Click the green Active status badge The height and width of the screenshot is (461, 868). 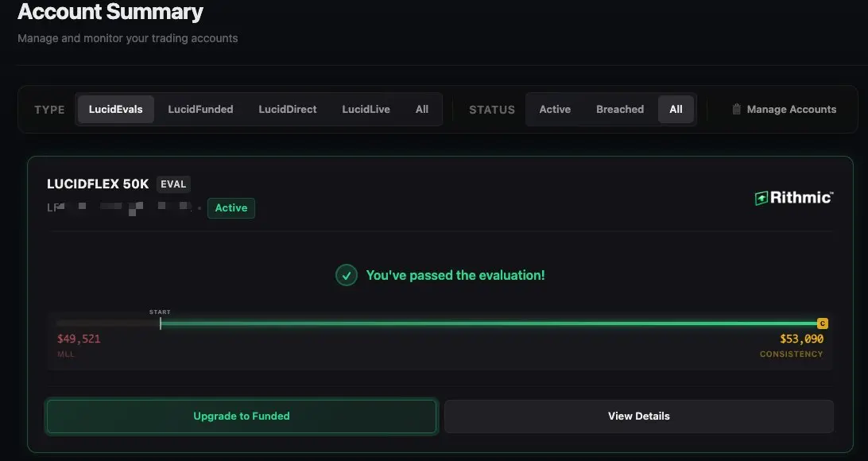[231, 208]
